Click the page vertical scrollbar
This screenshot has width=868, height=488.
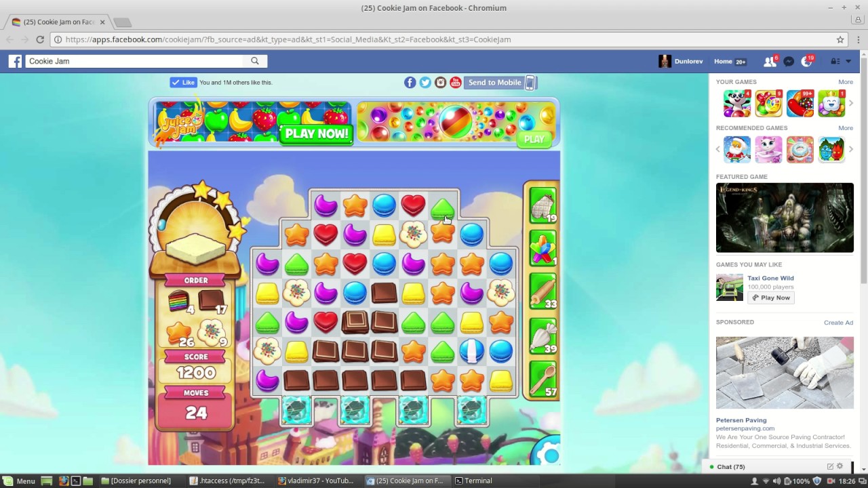(x=863, y=169)
